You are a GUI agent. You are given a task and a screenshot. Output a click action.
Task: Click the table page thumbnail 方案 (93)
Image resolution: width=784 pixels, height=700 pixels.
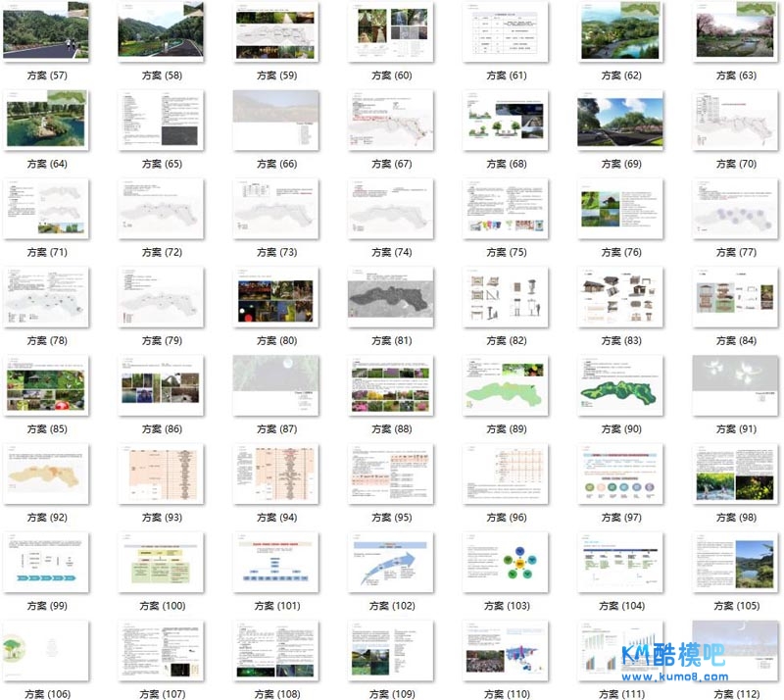(x=160, y=473)
